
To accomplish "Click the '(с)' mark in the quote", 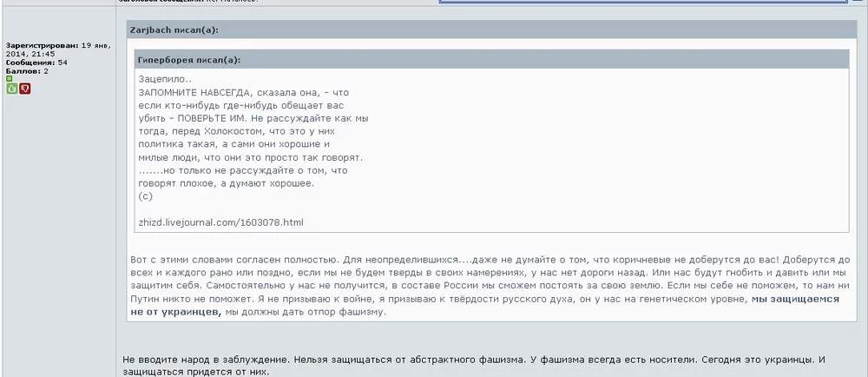I will point(146,196).
